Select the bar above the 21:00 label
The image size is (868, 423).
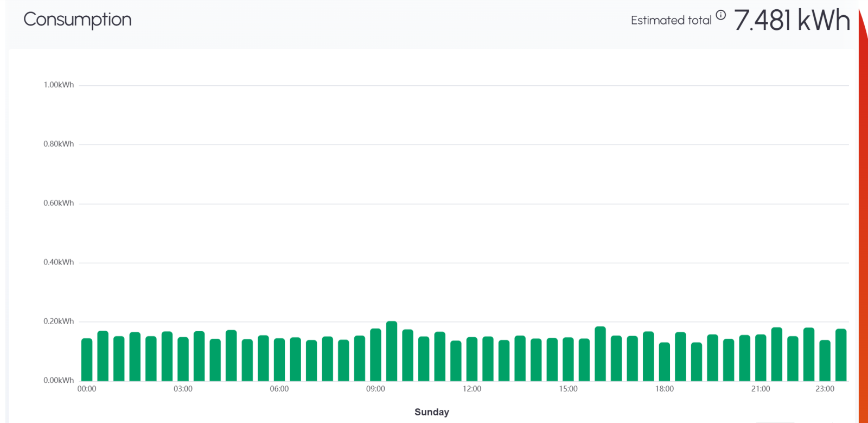tap(761, 357)
